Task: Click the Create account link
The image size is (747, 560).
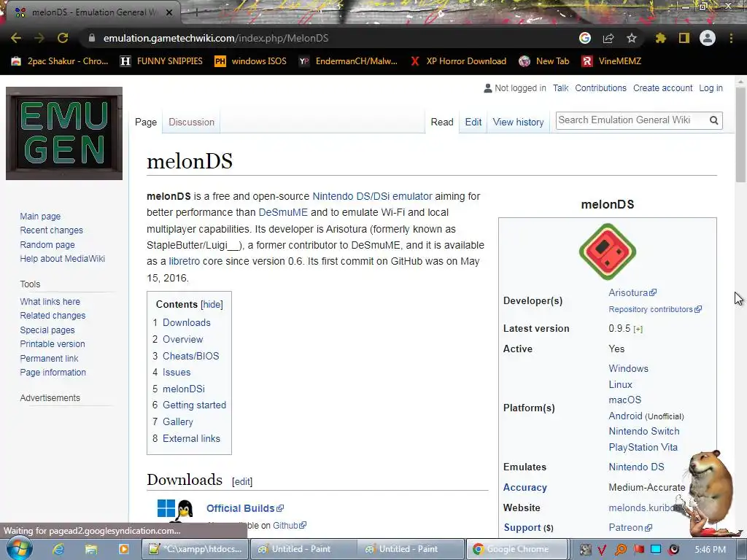Action: [x=662, y=88]
